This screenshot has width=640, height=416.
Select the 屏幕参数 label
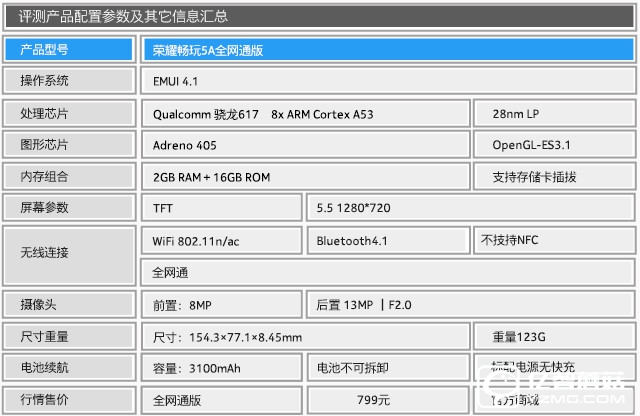point(69,207)
